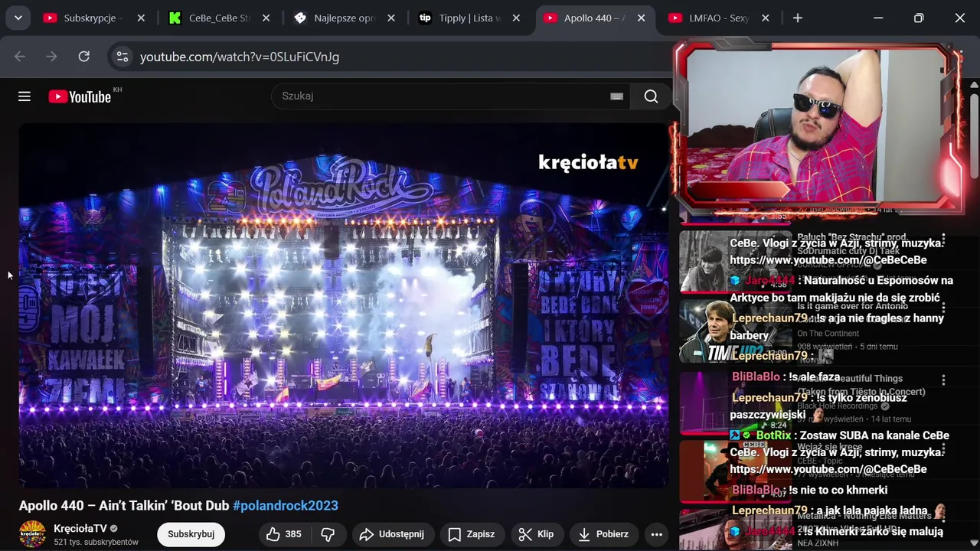Close the LMFAO tab
This screenshot has height=551, width=980.
pos(765,18)
